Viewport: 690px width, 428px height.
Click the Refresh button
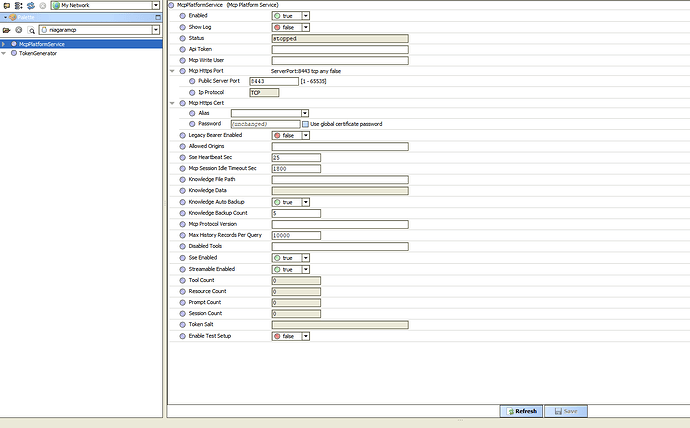(x=521, y=411)
